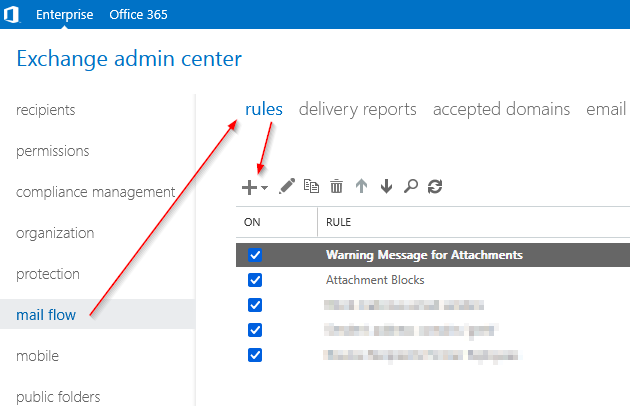This screenshot has height=406, width=630.
Task: Open protection in the sidebar
Action: 48,274
